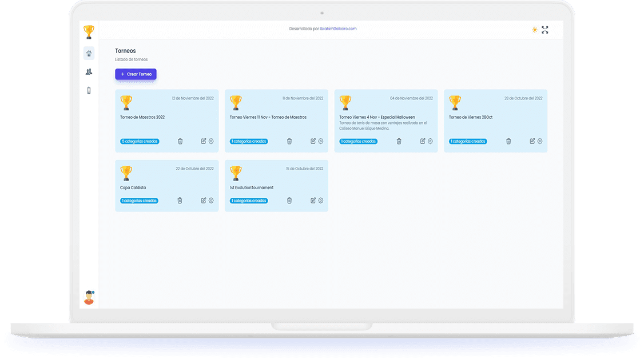644x360 pixels.
Task: Enter fullscreen mode using expand icon
Action: coord(545,30)
